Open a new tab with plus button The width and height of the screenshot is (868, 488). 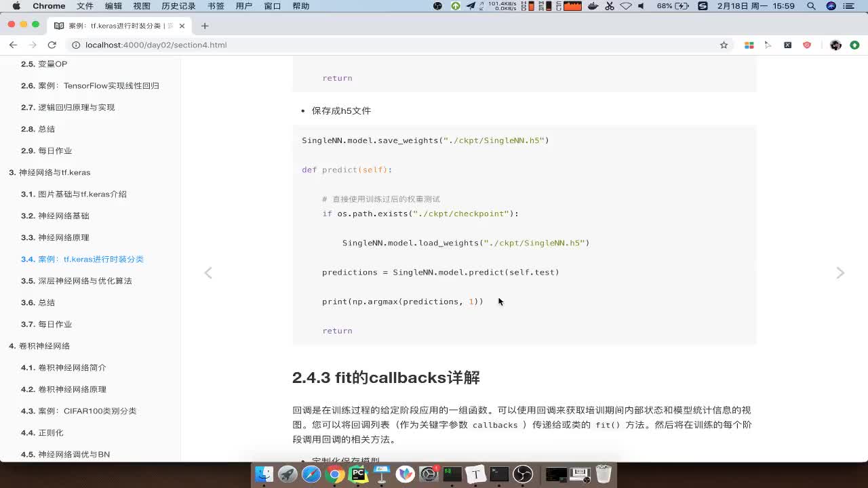click(205, 26)
